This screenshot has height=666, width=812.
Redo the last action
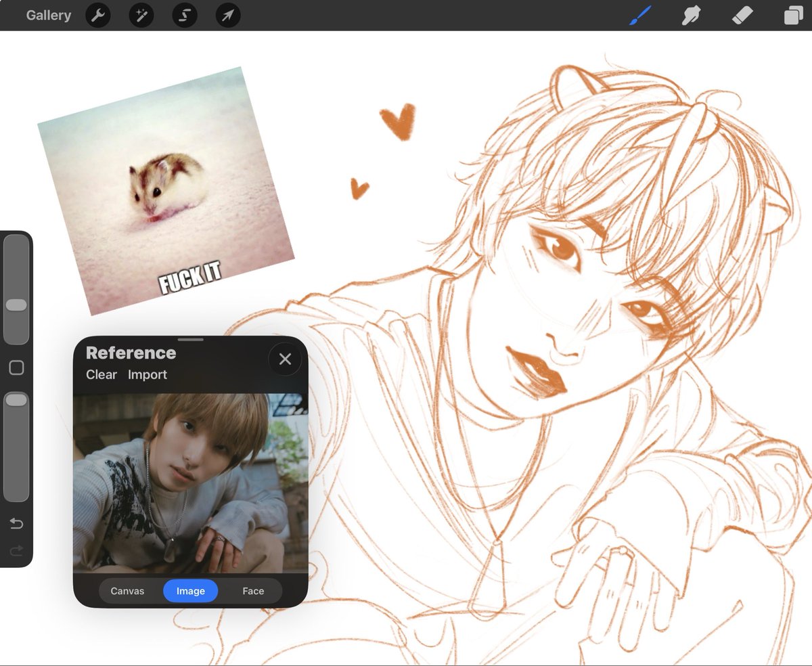pos(16,550)
